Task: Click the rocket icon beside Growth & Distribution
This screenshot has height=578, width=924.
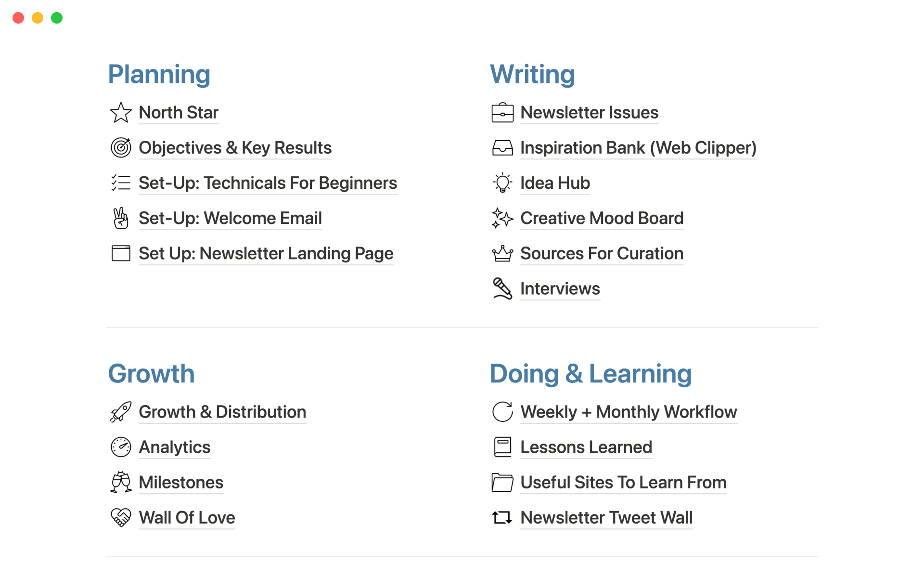Action: click(x=121, y=412)
